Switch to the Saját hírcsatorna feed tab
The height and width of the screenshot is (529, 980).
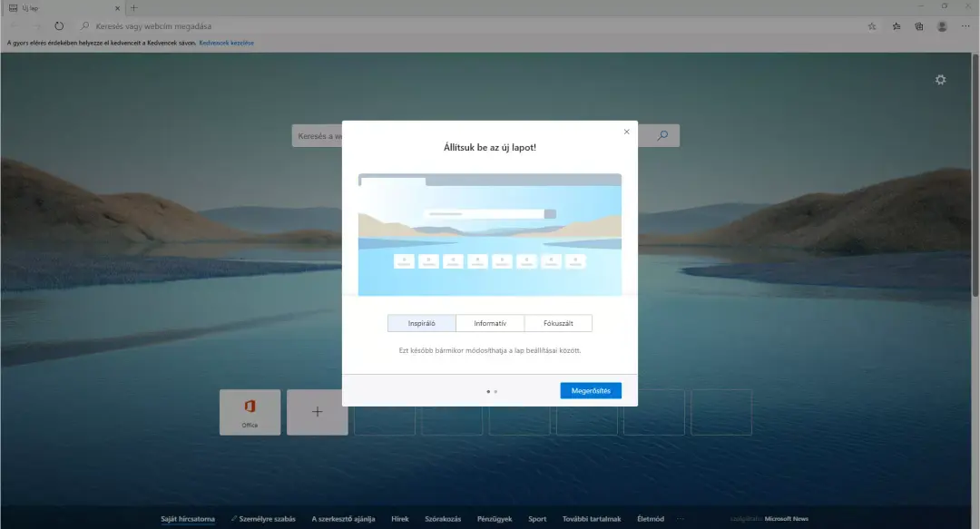(x=188, y=519)
